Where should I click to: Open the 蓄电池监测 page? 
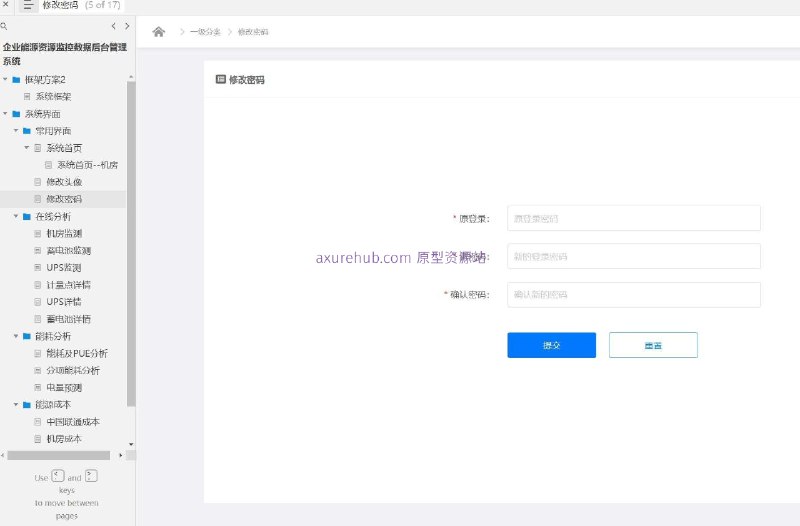click(x=68, y=251)
